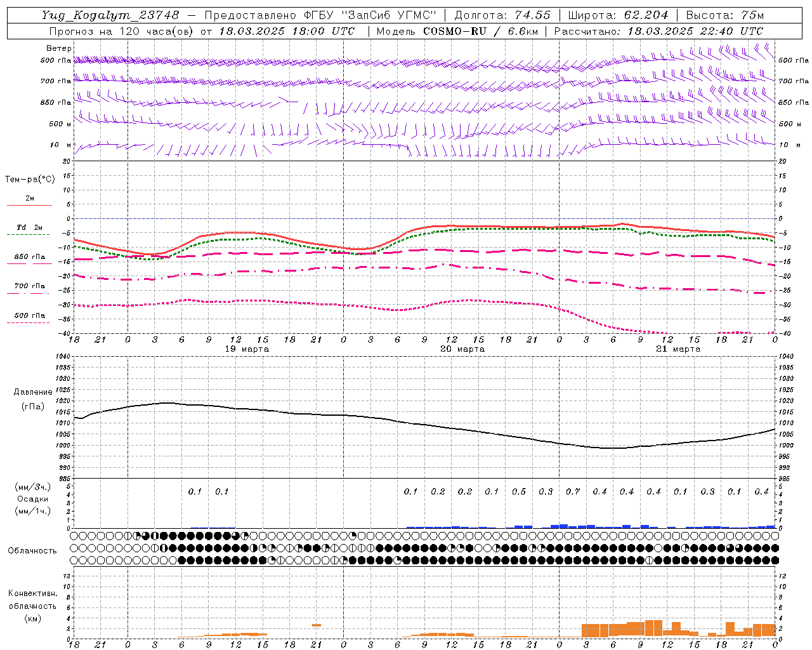This screenshot has width=812, height=650.
Task: Click the 2м temperature legend entry
Action: [x=30, y=198]
